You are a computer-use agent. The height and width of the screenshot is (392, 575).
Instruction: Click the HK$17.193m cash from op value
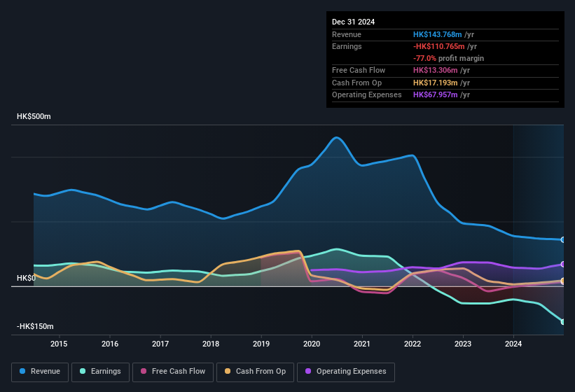435,83
